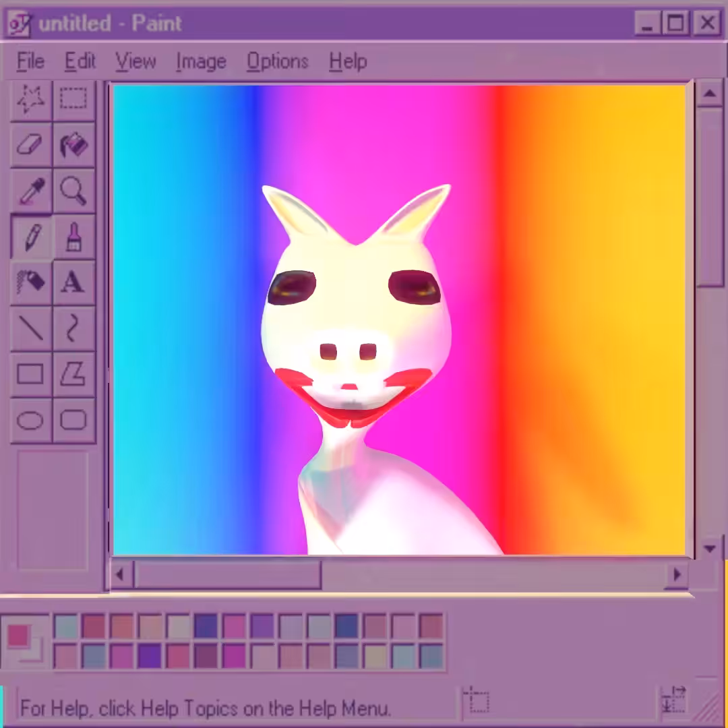This screenshot has width=728, height=728.
Task: Pick the Rectangle shape tool
Action: 31,373
